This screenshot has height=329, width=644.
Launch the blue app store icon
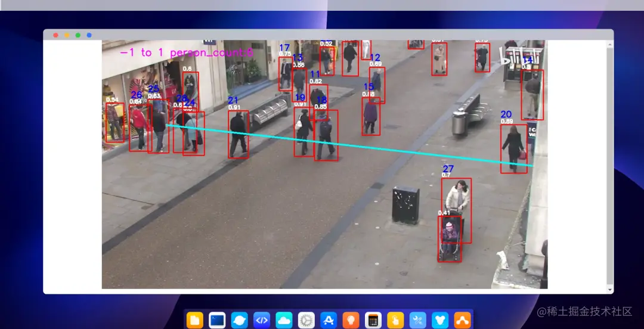tap(329, 320)
